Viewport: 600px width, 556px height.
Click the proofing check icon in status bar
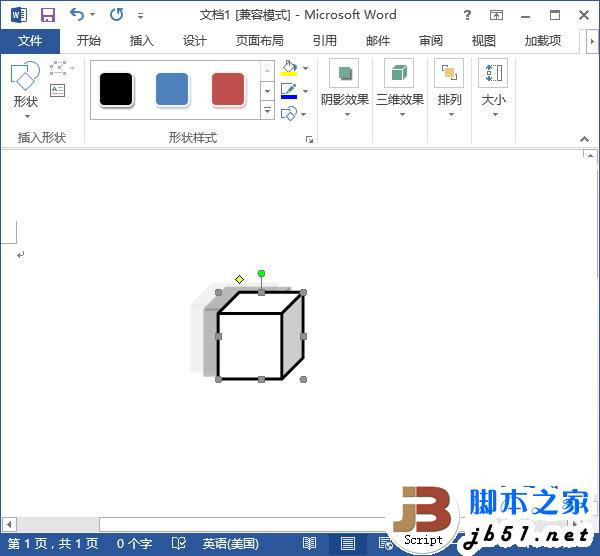tap(179, 543)
